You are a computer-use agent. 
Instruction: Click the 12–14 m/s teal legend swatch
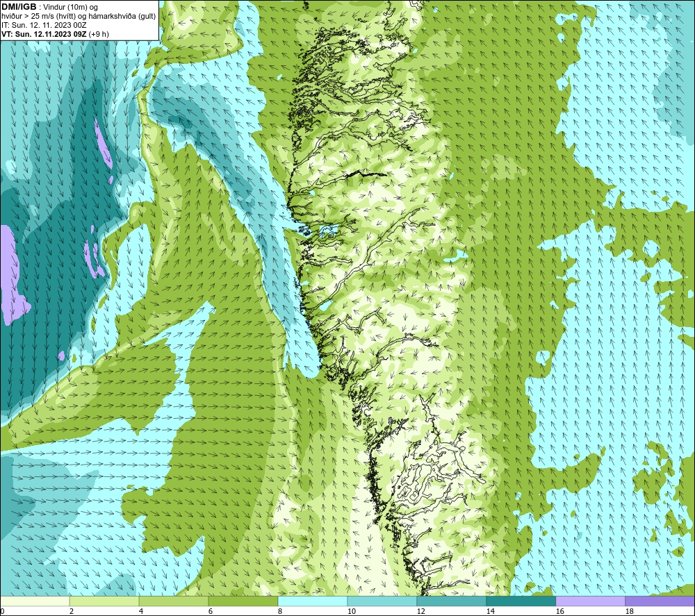[451, 601]
